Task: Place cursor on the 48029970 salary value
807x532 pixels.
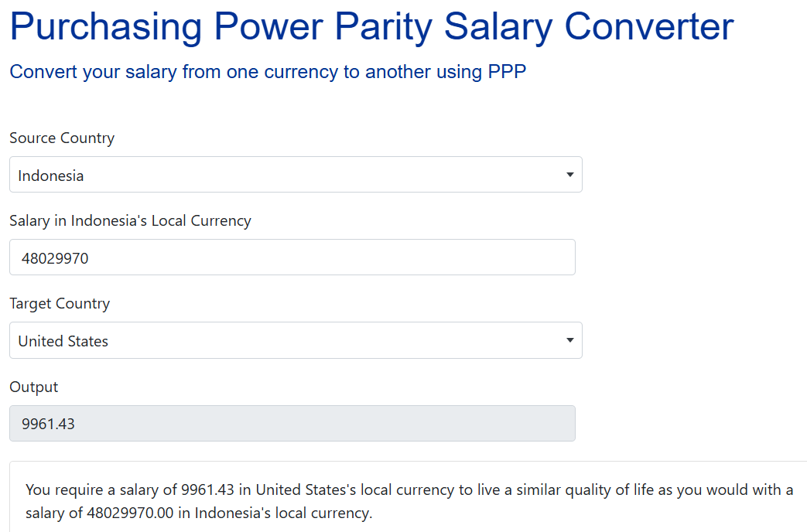Action: 55,258
